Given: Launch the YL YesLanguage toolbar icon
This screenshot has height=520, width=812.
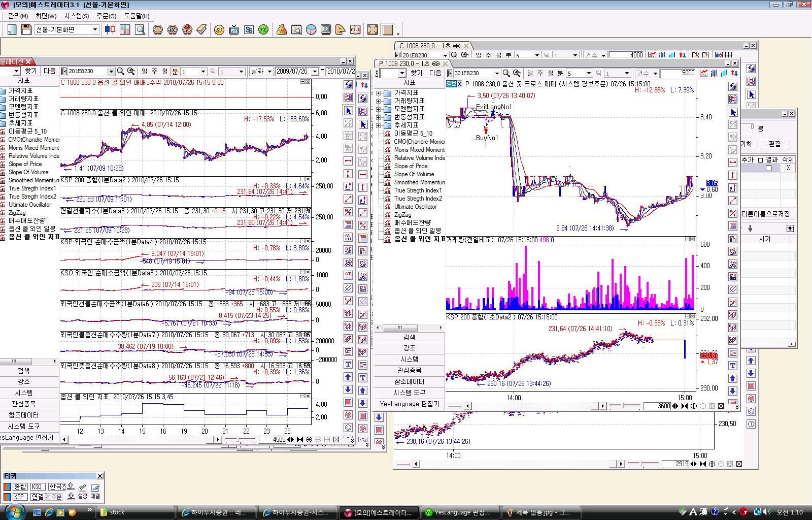Looking at the screenshot, I should pos(263,29).
